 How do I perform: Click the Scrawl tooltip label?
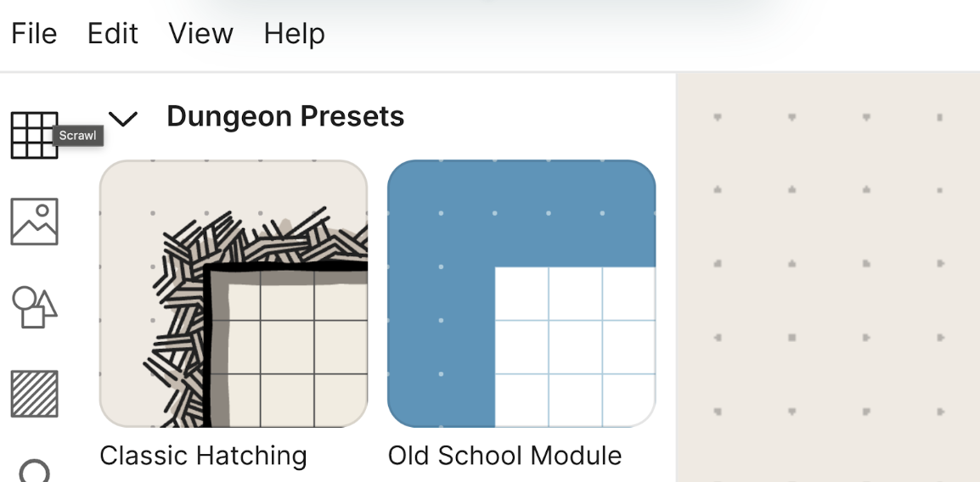[x=79, y=136]
